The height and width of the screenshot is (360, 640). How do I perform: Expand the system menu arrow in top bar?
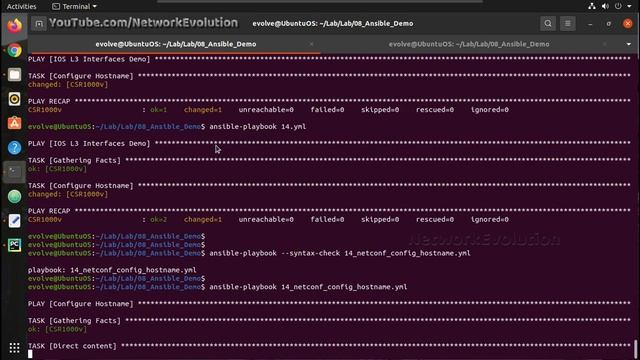coord(629,6)
